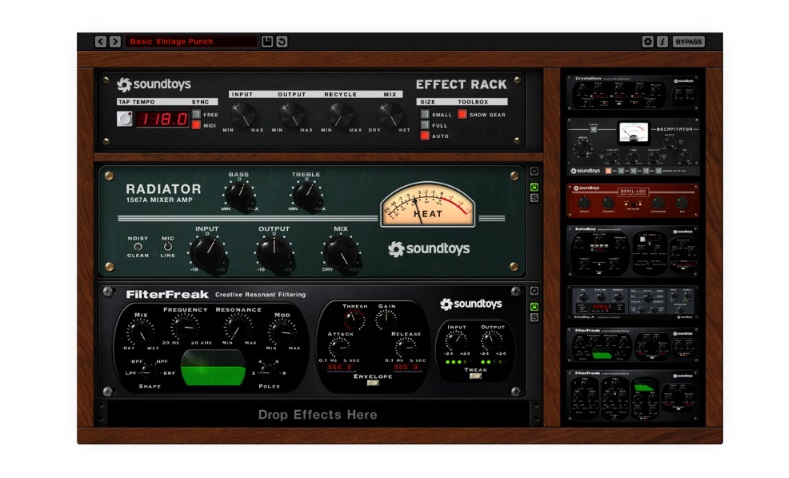The width and height of the screenshot is (789, 478).
Task: Set rack size to AUTO
Action: 425,135
